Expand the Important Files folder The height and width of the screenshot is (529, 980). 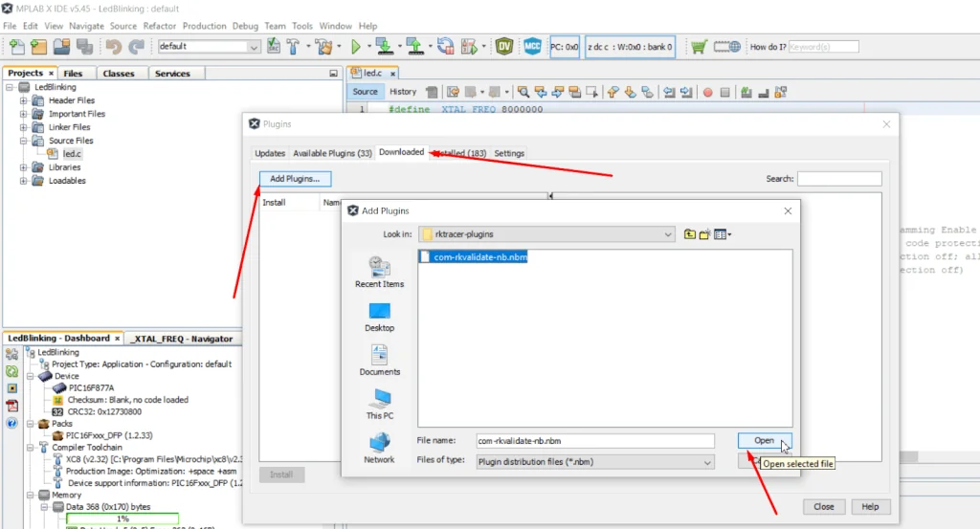click(x=23, y=114)
